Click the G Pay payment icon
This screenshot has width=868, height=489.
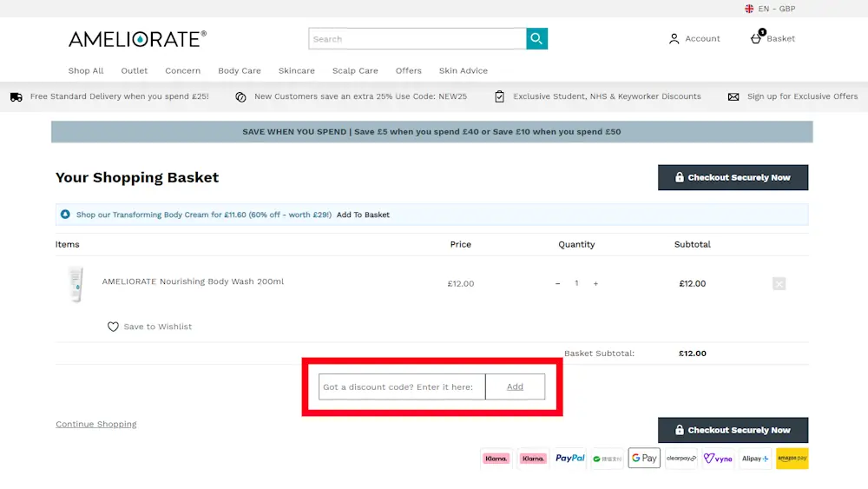644,459
